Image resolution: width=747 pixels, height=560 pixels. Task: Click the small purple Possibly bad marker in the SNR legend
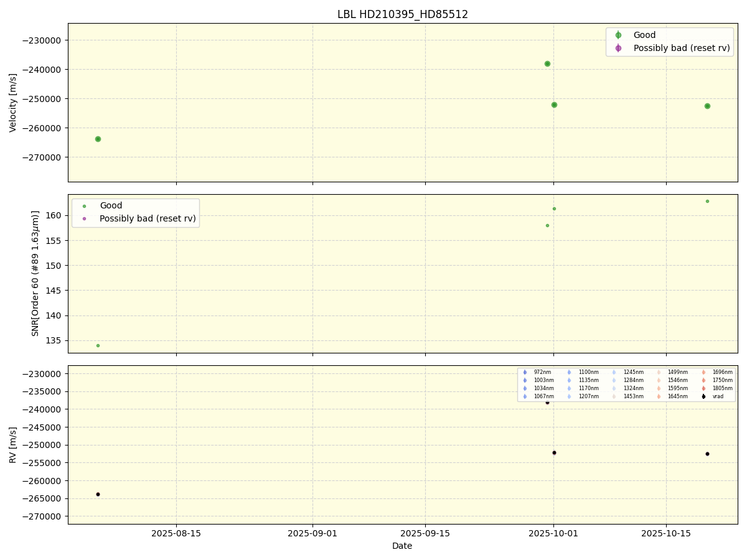point(84,218)
